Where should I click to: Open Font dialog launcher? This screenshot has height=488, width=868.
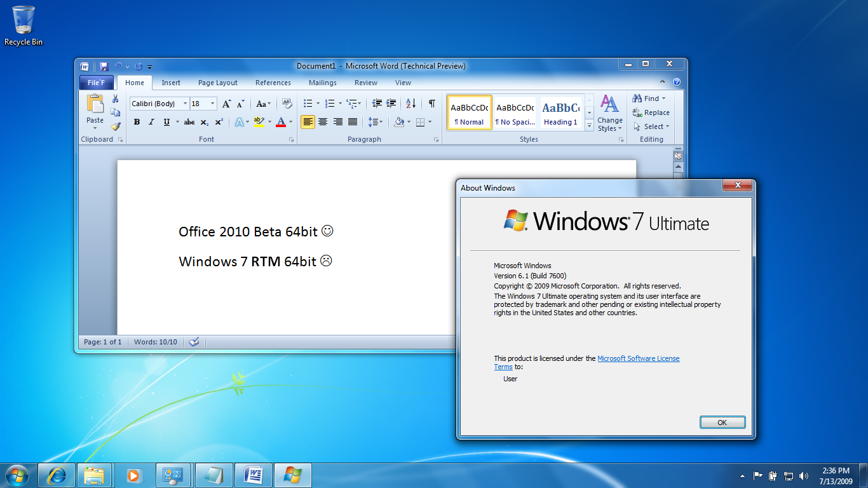click(x=291, y=139)
